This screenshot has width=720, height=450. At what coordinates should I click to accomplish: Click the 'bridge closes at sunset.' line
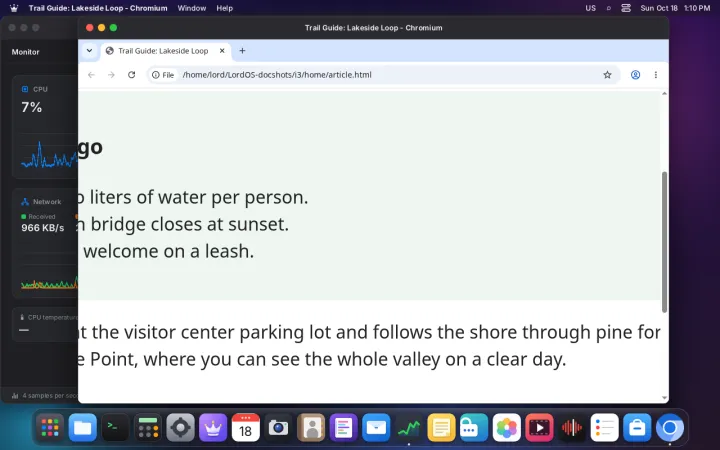[x=190, y=225]
